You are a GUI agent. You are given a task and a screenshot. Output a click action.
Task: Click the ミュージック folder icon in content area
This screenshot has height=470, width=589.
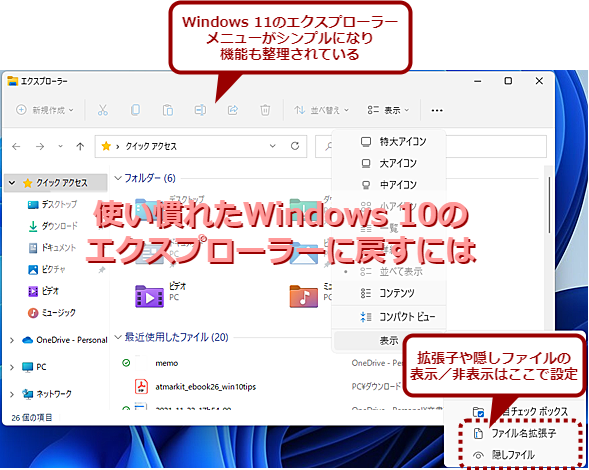[304, 296]
